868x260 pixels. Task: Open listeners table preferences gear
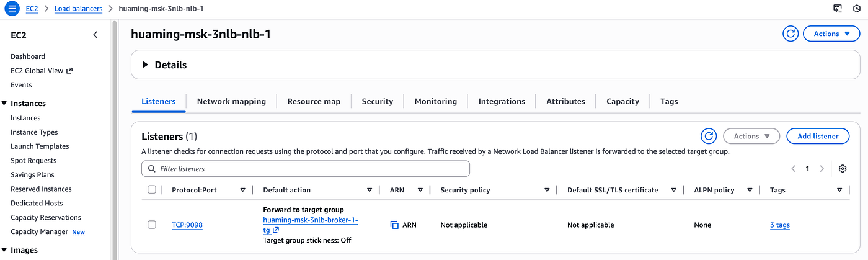click(x=843, y=169)
